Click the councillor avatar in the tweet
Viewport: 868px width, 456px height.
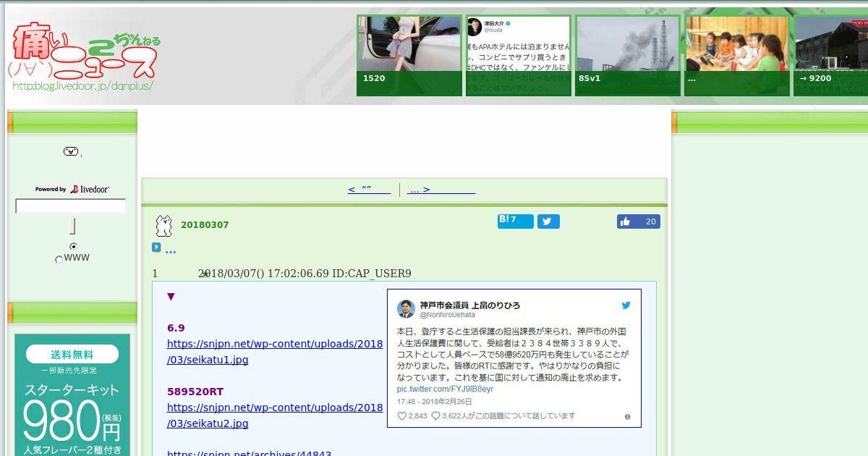click(406, 309)
